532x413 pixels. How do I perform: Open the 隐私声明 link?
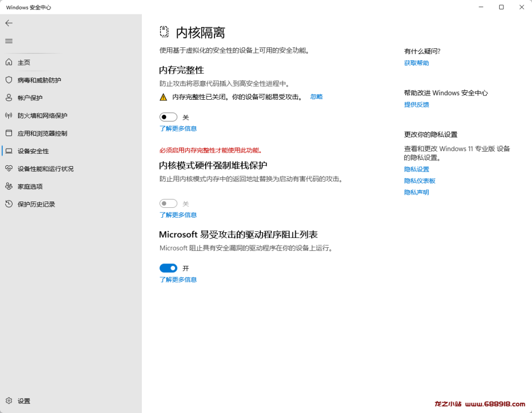(416, 192)
